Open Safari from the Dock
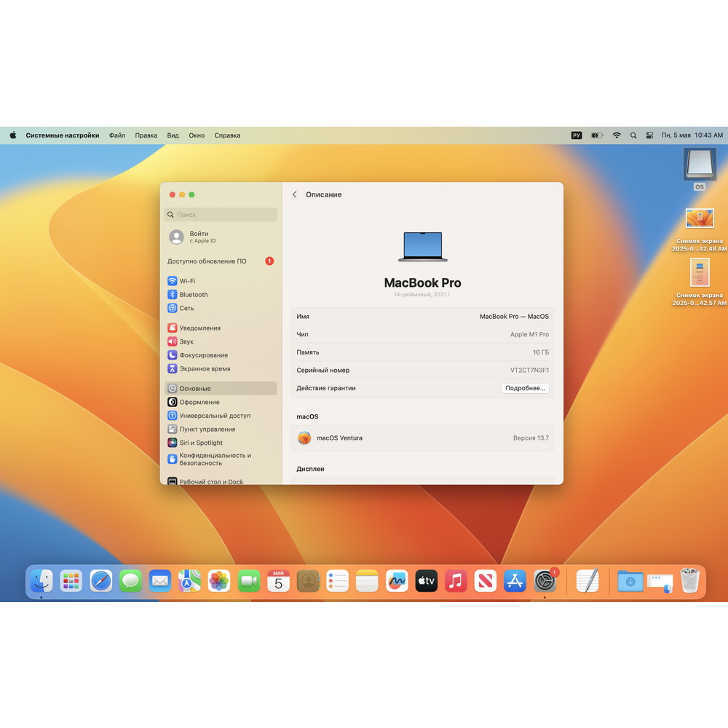Viewport: 728px width, 728px height. [100, 581]
